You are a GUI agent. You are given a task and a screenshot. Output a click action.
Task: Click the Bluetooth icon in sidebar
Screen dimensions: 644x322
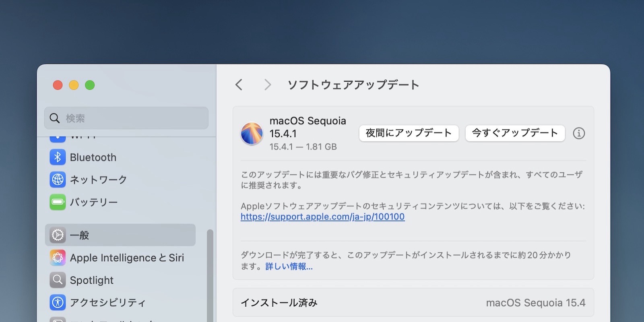click(x=58, y=157)
